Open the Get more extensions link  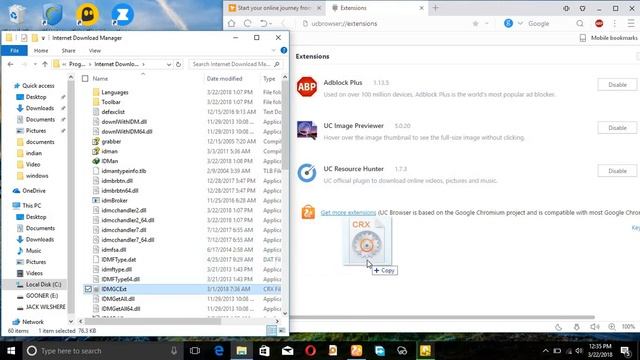[x=348, y=213]
